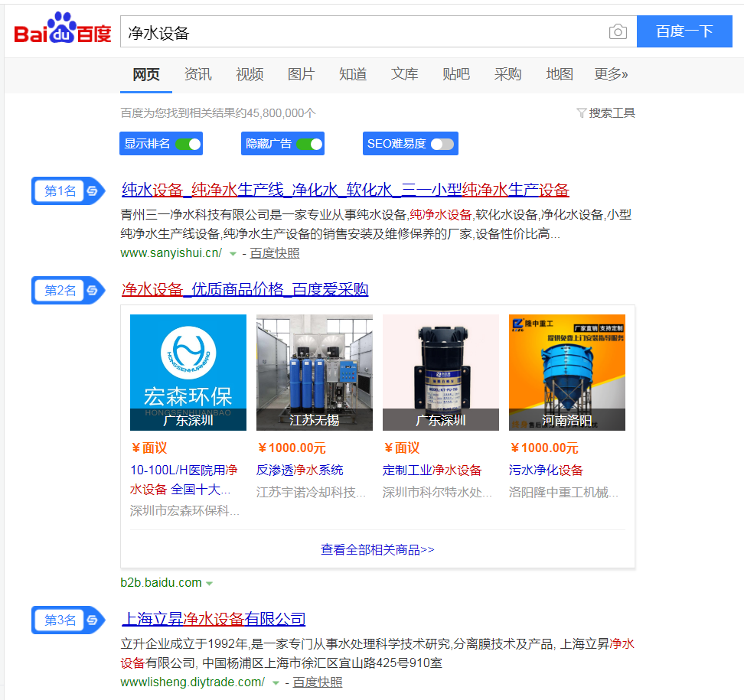Switch to the 文库 tab

pos(405,74)
